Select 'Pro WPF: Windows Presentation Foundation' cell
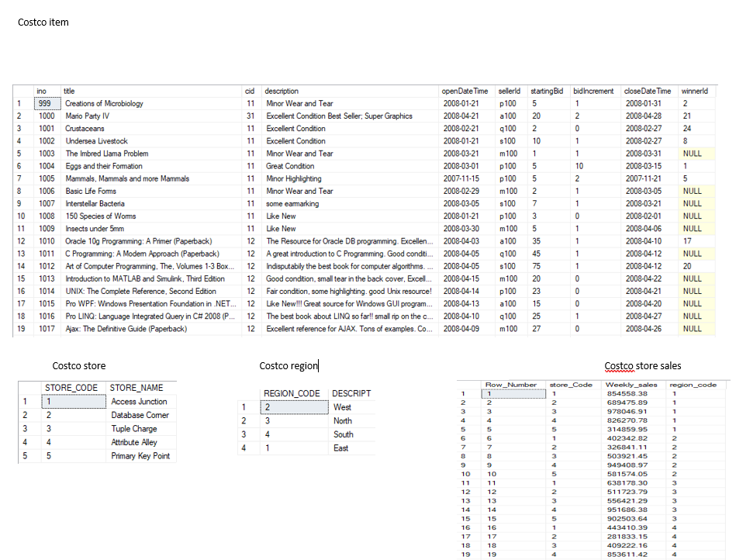The height and width of the screenshot is (560, 736). [150, 304]
